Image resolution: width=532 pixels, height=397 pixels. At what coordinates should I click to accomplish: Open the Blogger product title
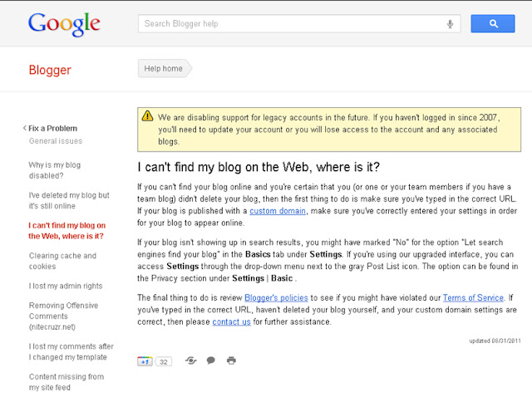pos(50,70)
